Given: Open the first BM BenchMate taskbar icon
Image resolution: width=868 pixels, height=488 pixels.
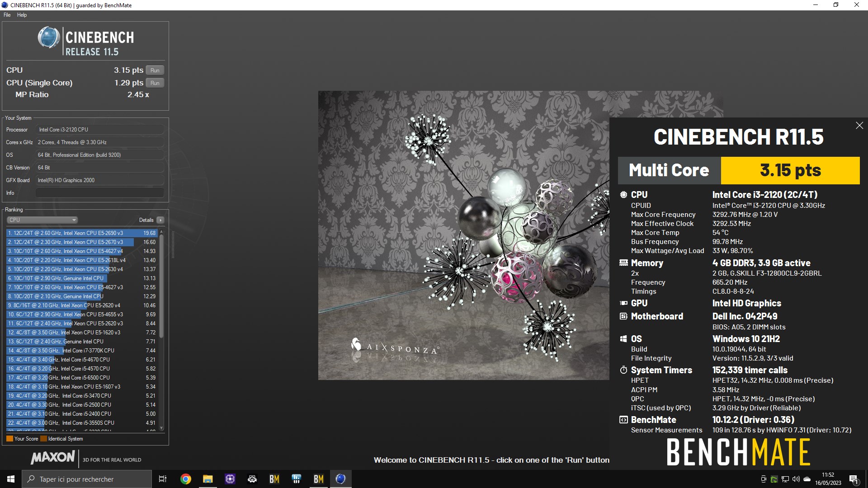Looking at the screenshot, I should [274, 479].
